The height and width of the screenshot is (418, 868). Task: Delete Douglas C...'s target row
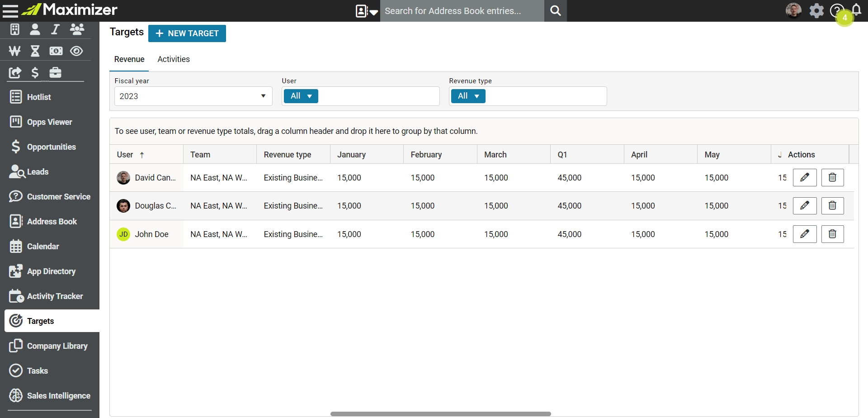832,205
